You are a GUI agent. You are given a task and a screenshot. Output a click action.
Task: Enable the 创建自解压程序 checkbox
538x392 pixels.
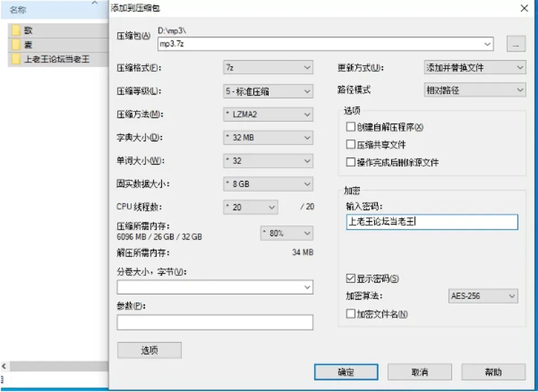[351, 127]
